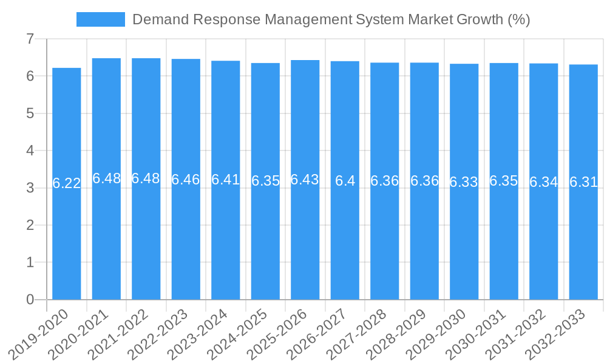Click the 2022-2023 x-axis label
Image resolution: width=607 pixels, height=364 pixels.
pyautogui.click(x=158, y=335)
